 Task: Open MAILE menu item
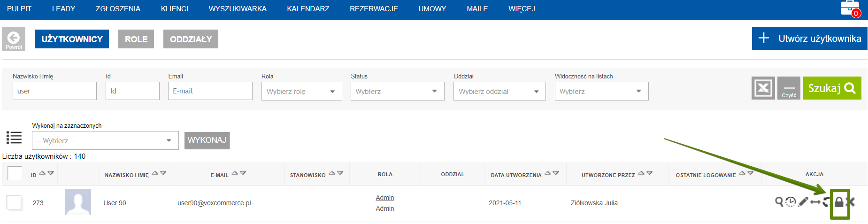click(x=477, y=9)
